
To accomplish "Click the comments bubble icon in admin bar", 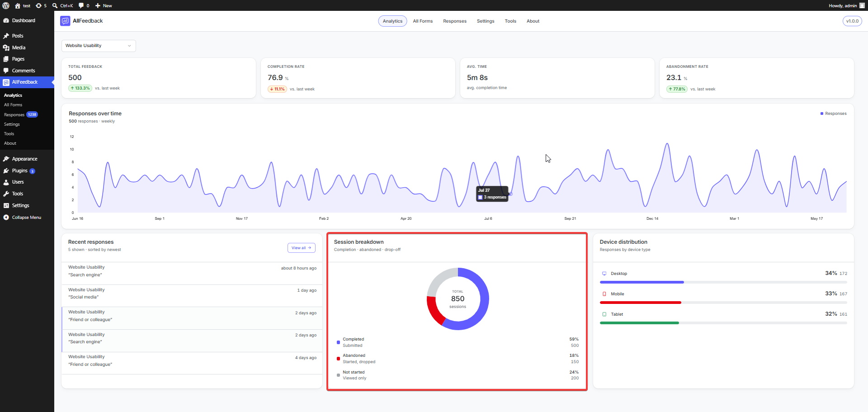I will (x=81, y=5).
